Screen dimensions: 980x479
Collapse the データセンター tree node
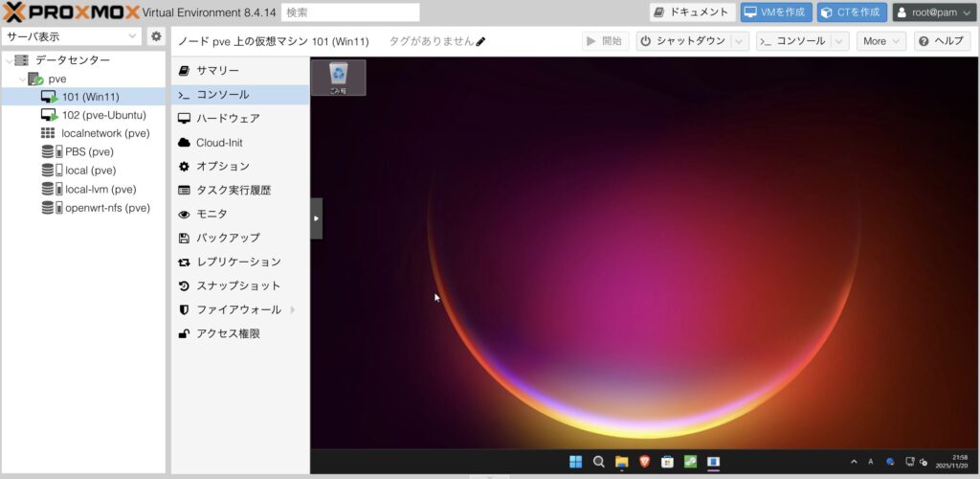9,60
